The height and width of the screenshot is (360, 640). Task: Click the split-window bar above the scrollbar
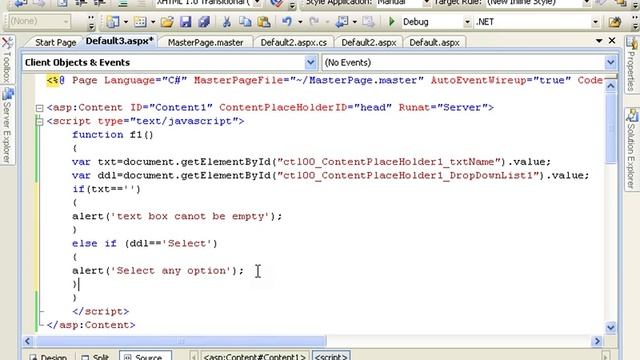point(611,77)
